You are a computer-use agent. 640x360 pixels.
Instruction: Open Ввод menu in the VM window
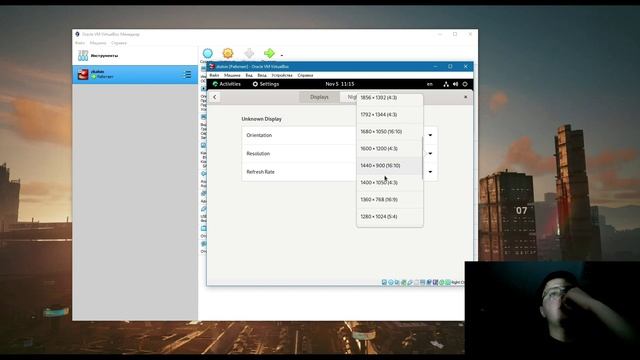[x=262, y=76]
